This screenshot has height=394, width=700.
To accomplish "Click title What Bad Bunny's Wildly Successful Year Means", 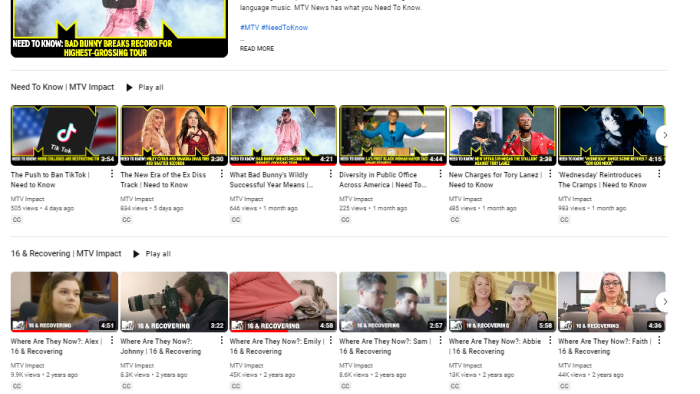I will [x=271, y=180].
